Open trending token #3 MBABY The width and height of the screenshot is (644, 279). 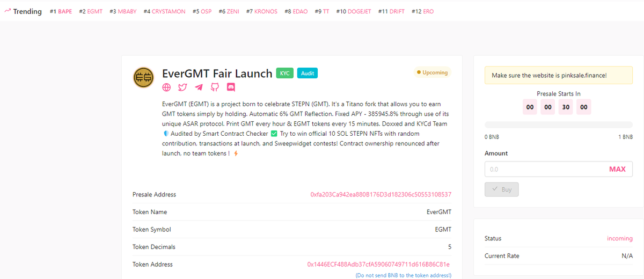[x=123, y=11]
